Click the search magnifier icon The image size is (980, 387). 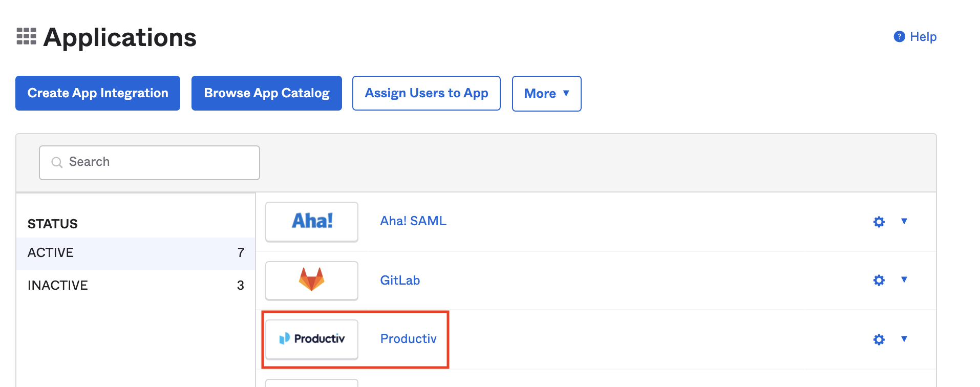[57, 162]
